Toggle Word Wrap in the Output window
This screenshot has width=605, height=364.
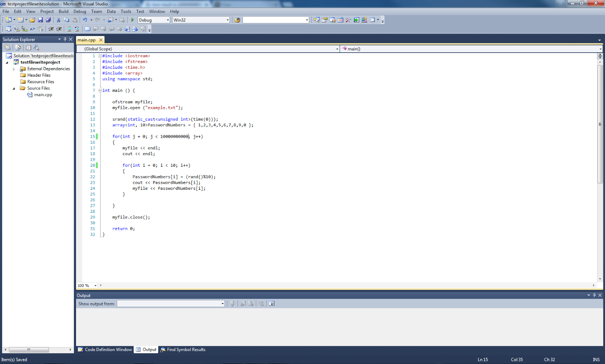pyautogui.click(x=271, y=304)
